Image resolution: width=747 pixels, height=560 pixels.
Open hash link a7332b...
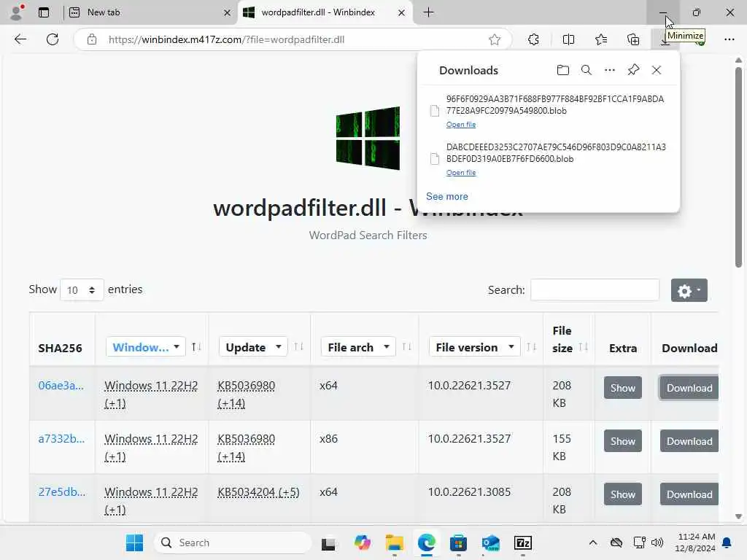click(61, 438)
